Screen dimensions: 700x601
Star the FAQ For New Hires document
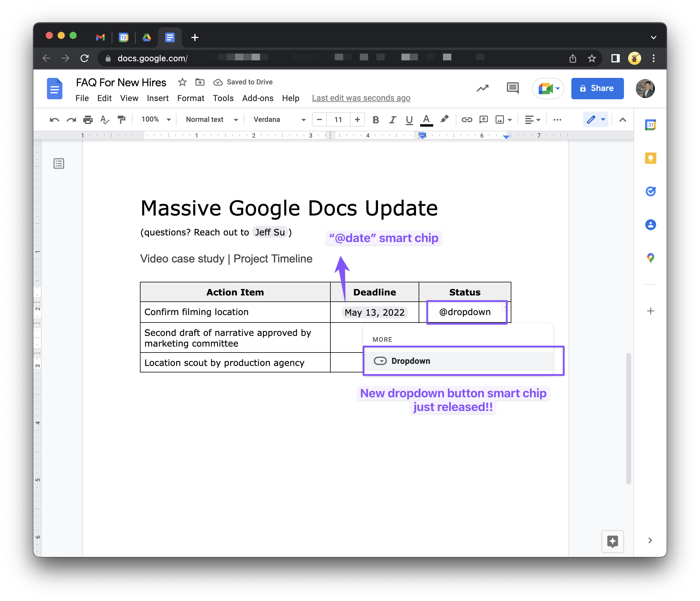pyautogui.click(x=182, y=82)
